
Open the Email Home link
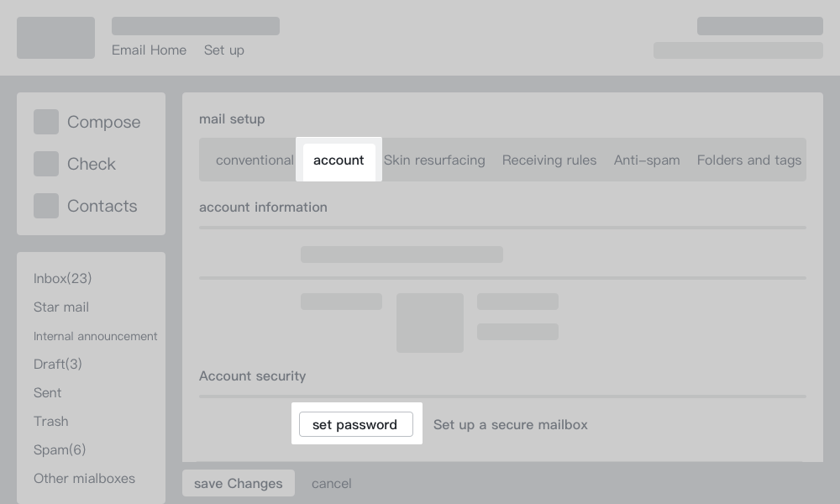tap(149, 50)
